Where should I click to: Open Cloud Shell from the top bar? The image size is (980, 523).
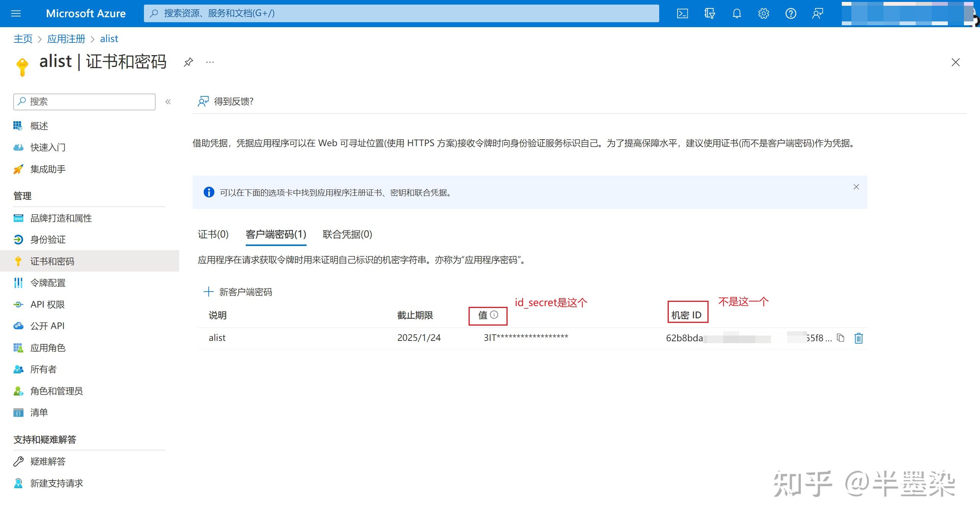coord(682,14)
